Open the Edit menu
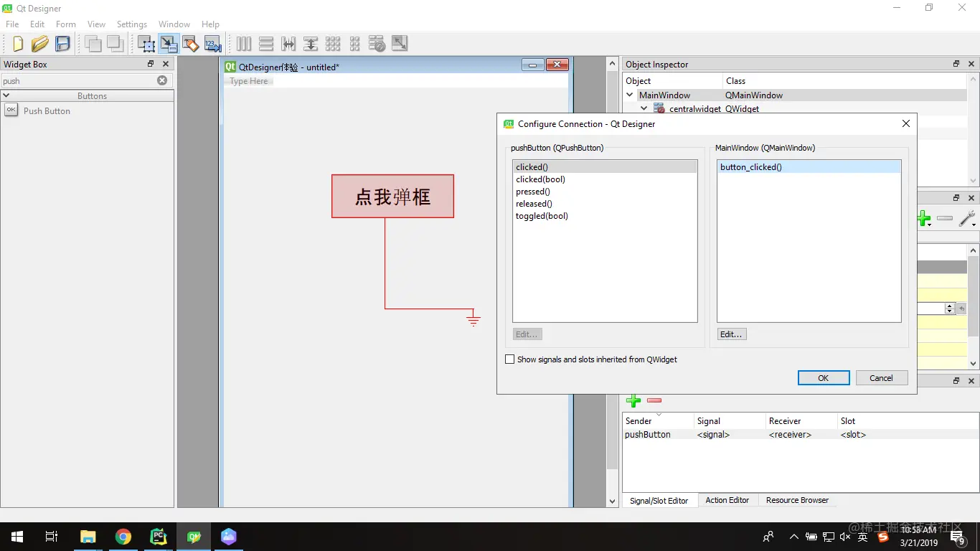Image resolution: width=980 pixels, height=551 pixels. pyautogui.click(x=37, y=24)
